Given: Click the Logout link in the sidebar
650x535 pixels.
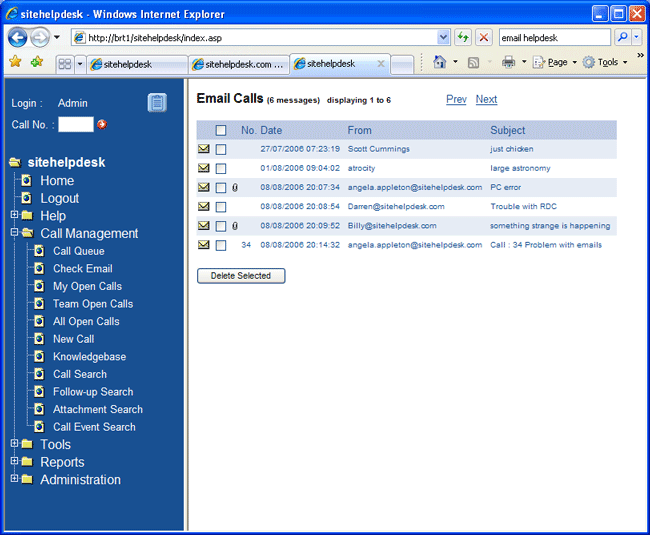Looking at the screenshot, I should coord(60,198).
